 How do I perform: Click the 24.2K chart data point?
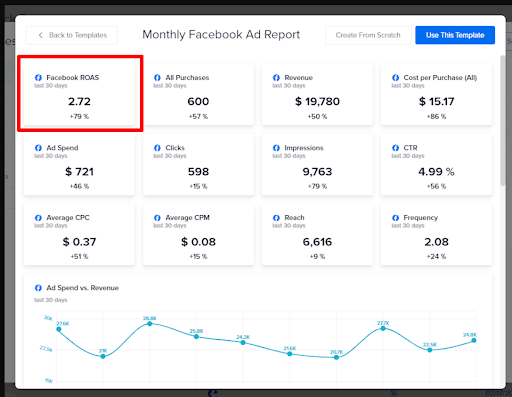pyautogui.click(x=243, y=343)
